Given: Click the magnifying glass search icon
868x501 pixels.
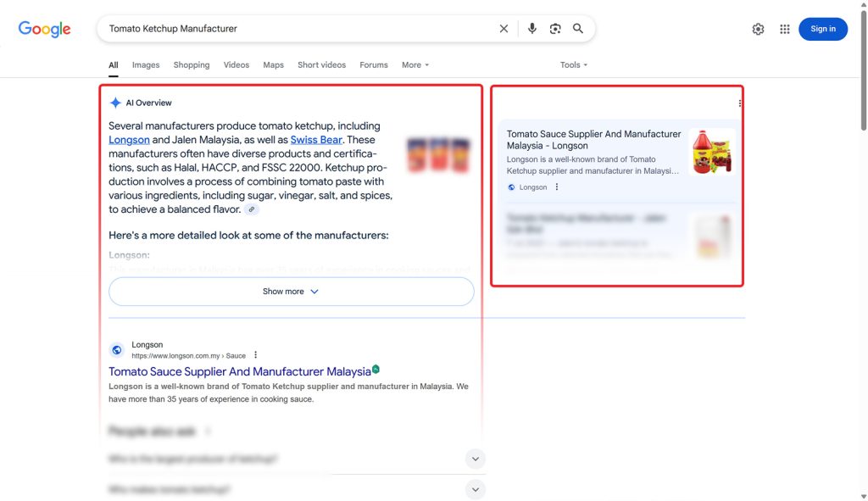Looking at the screenshot, I should pos(578,29).
